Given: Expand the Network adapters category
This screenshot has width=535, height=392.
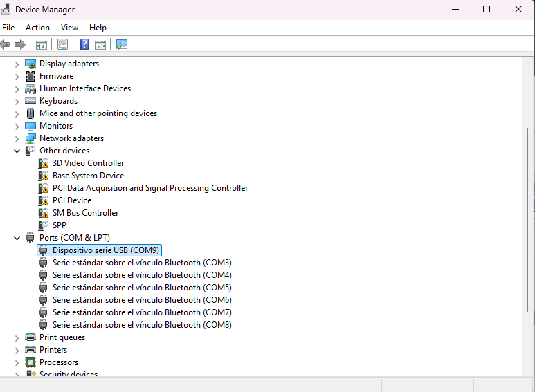Looking at the screenshot, I should [x=17, y=138].
